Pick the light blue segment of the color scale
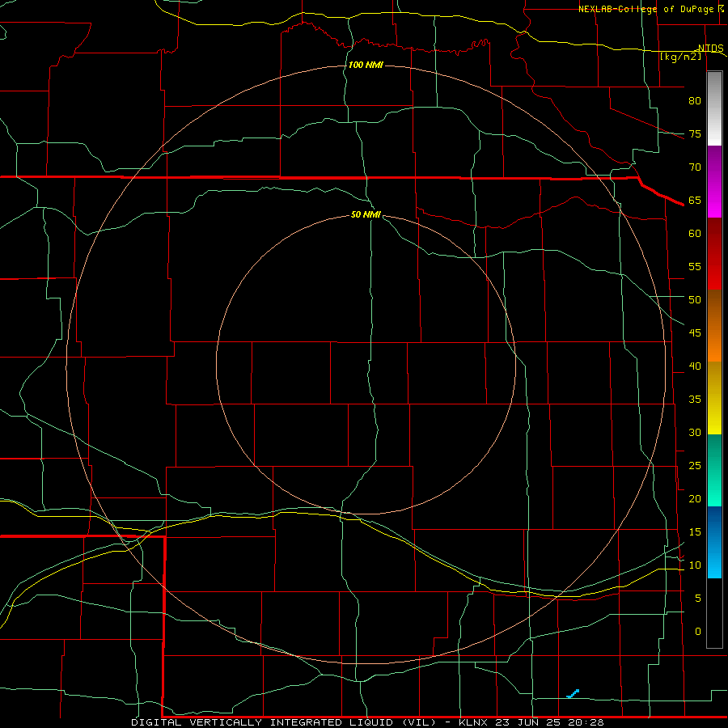The image size is (728, 728). [x=714, y=542]
